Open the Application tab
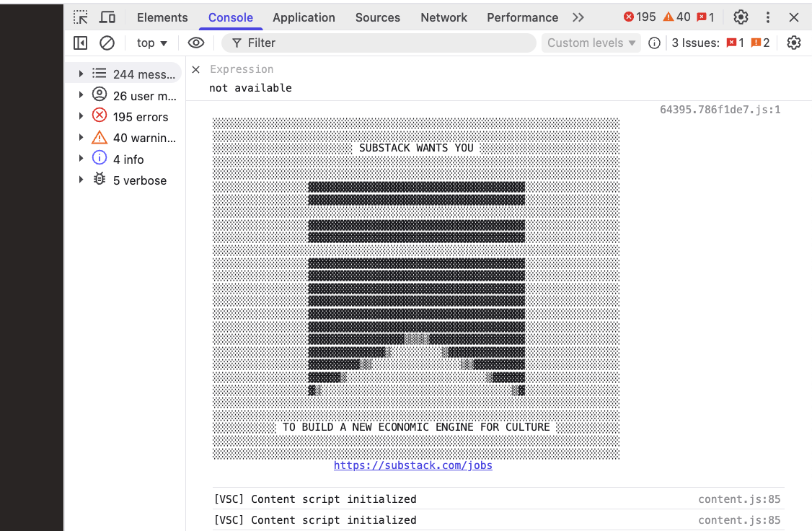This screenshot has height=531, width=812. [x=304, y=17]
